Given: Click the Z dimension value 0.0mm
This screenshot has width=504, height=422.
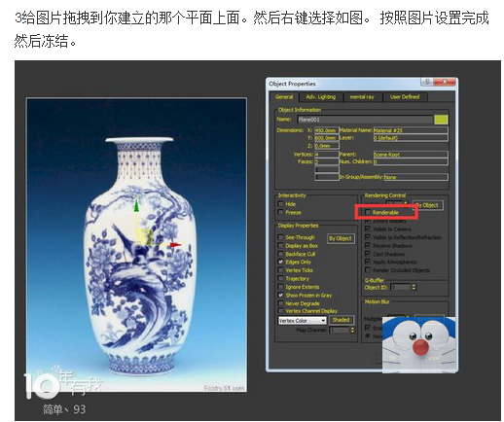Looking at the screenshot, I should click(x=327, y=146).
